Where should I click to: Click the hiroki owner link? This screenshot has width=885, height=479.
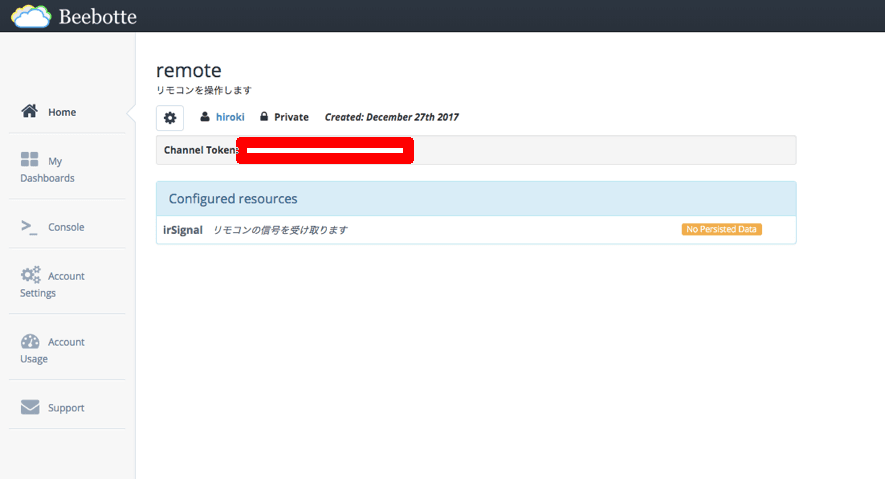230,117
